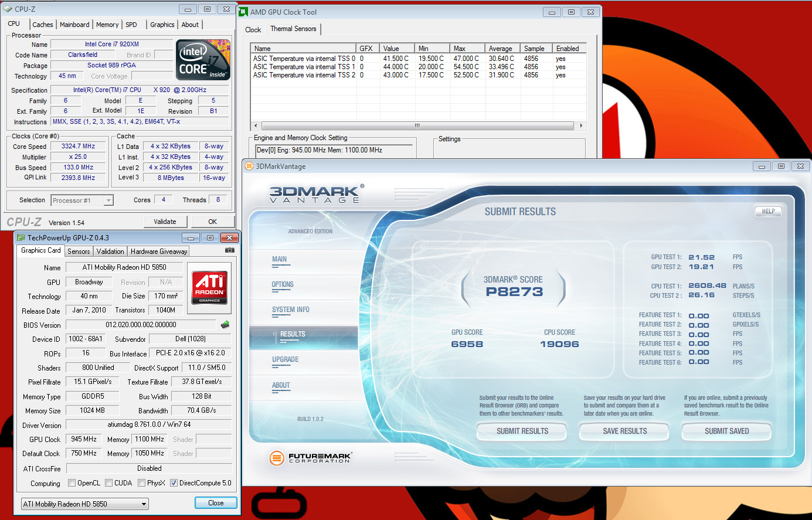Viewport: 812px width, 520px height.
Task: Select the ASIC Temperature TSS 0 row
Action: click(418, 59)
